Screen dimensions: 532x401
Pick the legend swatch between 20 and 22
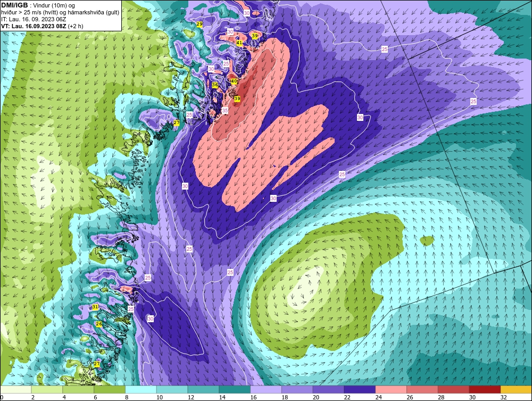(328, 389)
